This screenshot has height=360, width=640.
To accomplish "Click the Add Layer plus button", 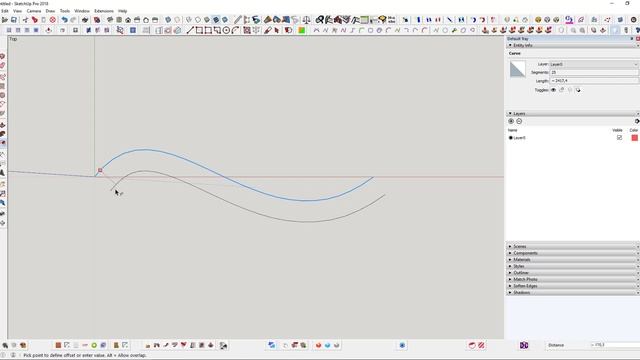I will click(511, 121).
